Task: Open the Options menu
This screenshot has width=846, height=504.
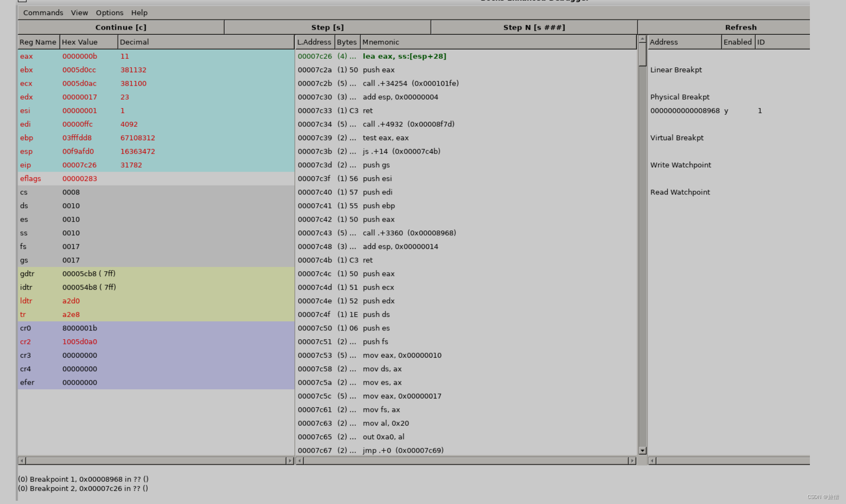Action: [x=109, y=12]
